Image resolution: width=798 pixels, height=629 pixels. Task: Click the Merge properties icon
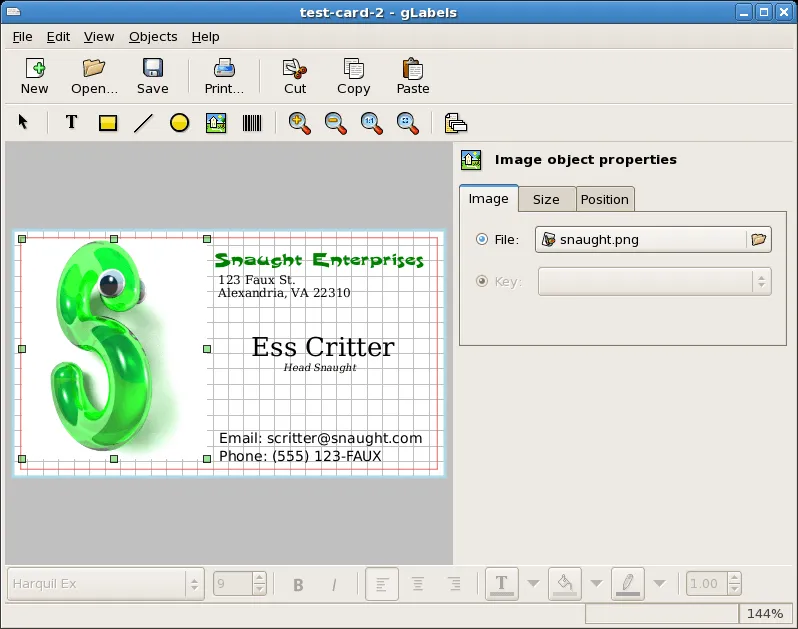456,123
